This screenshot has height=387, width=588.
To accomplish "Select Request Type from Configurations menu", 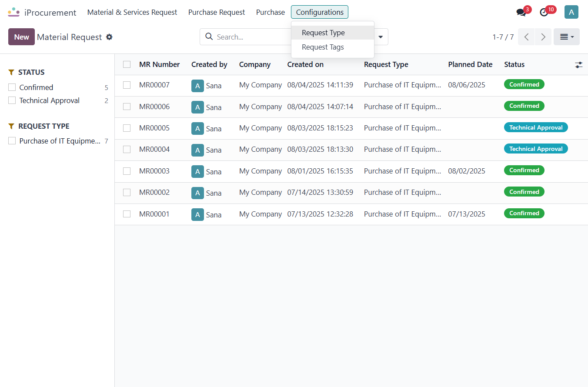I will 333,33.
